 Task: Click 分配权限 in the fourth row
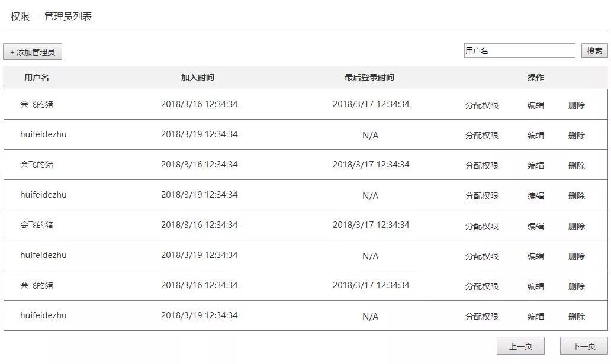482,196
